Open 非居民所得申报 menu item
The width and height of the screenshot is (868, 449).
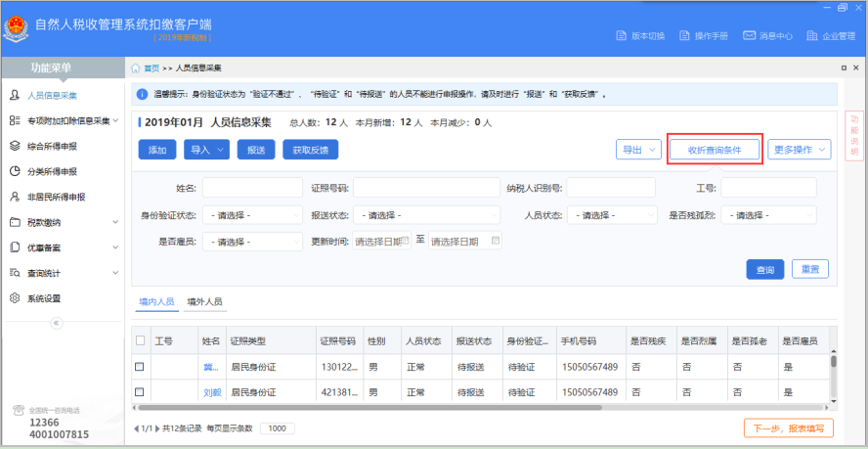pyautogui.click(x=57, y=198)
